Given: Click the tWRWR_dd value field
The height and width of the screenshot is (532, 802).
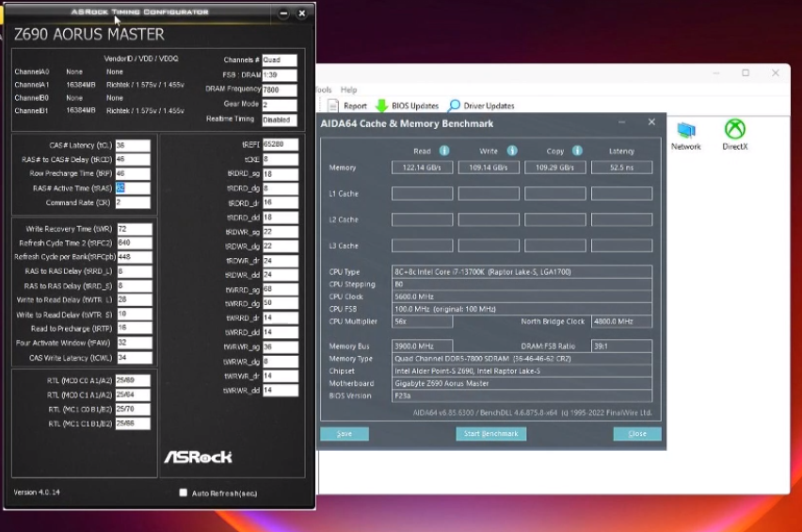Looking at the screenshot, I should pyautogui.click(x=281, y=391).
